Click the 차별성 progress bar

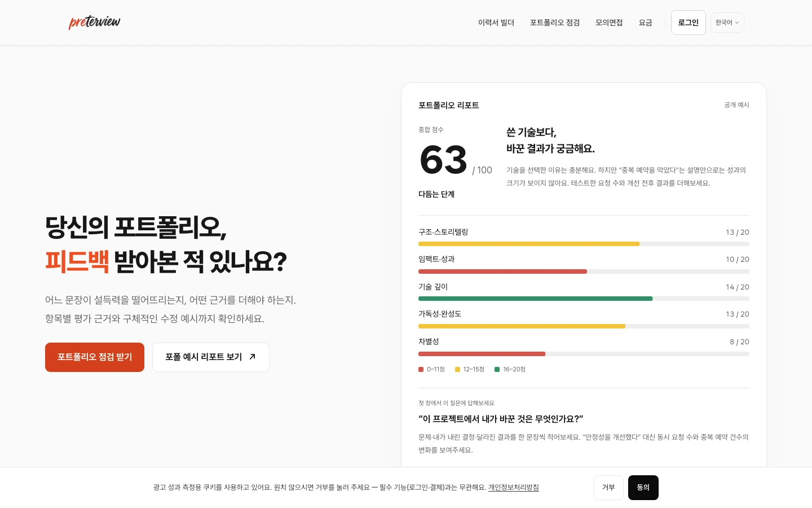[x=584, y=354]
